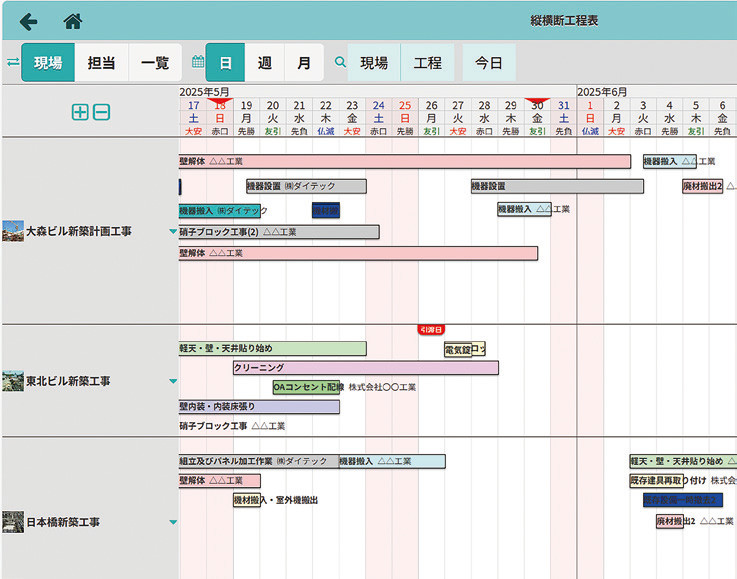Open 東北ビル新築工事 site thumbnail
The height and width of the screenshot is (579, 737).
tap(13, 381)
